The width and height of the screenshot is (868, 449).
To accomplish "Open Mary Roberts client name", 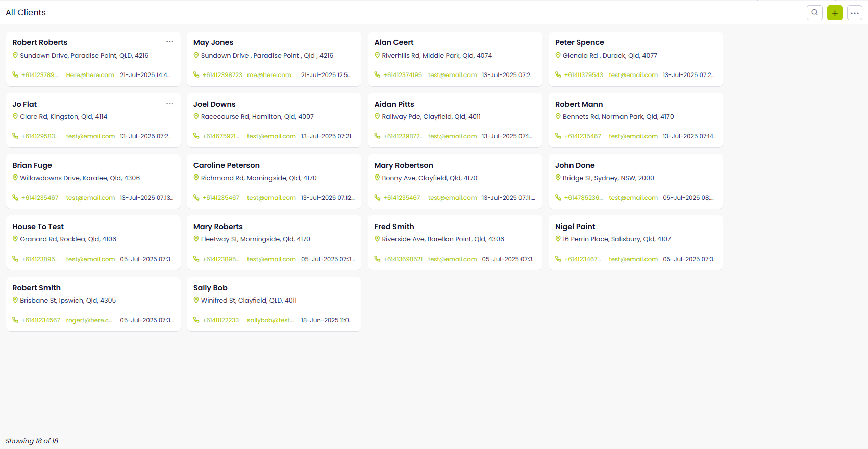I will (x=218, y=227).
